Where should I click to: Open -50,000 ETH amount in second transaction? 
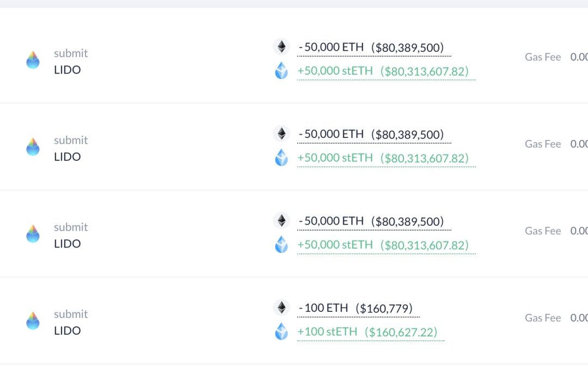(x=374, y=135)
